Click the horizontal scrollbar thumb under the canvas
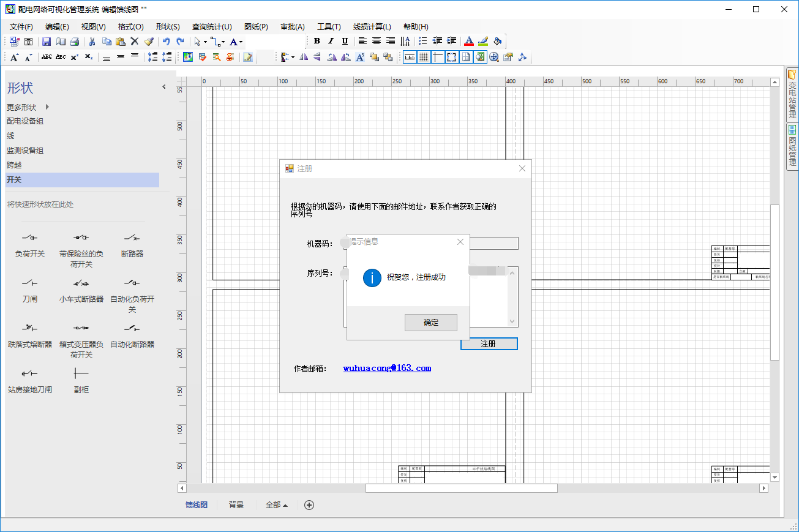 tap(462, 489)
